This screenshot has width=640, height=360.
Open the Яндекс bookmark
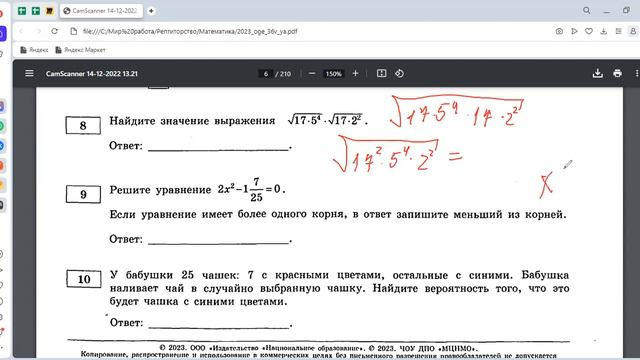point(34,50)
